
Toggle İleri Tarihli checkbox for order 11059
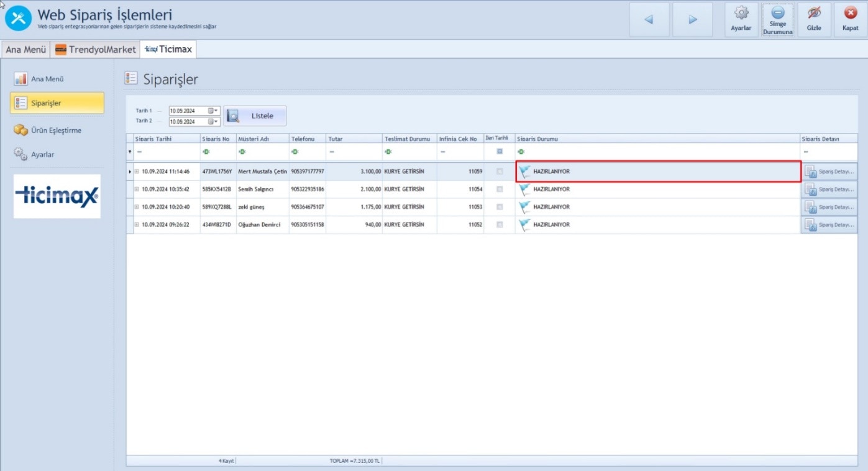click(x=500, y=171)
